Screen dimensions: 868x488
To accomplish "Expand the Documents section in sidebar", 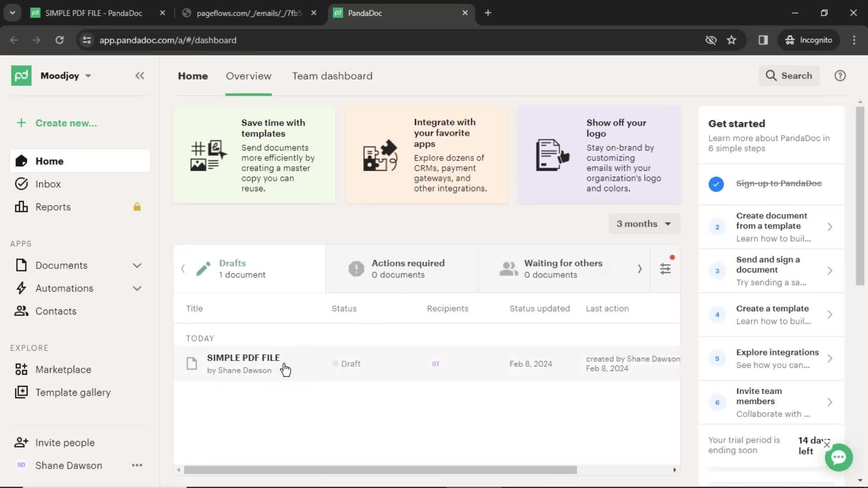I will (137, 265).
